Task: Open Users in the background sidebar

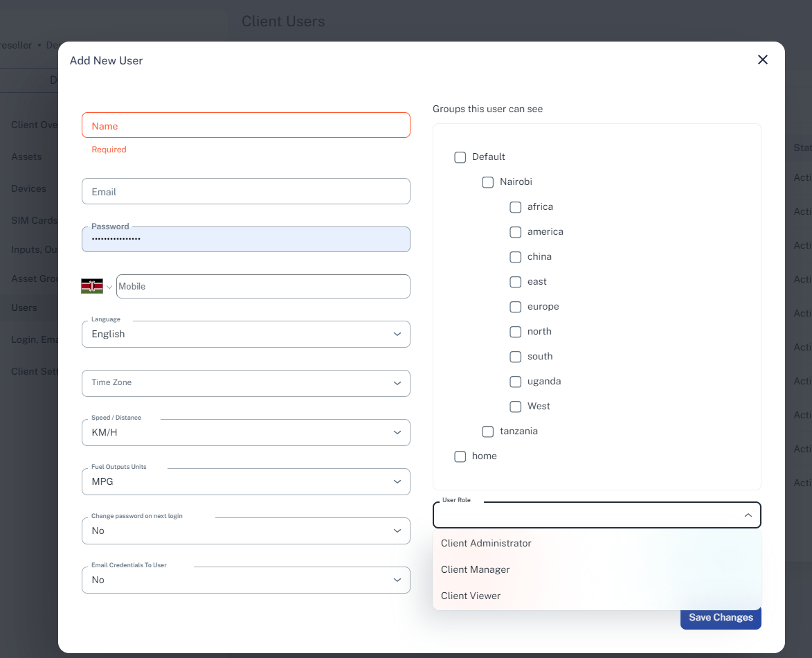Action: tap(24, 308)
